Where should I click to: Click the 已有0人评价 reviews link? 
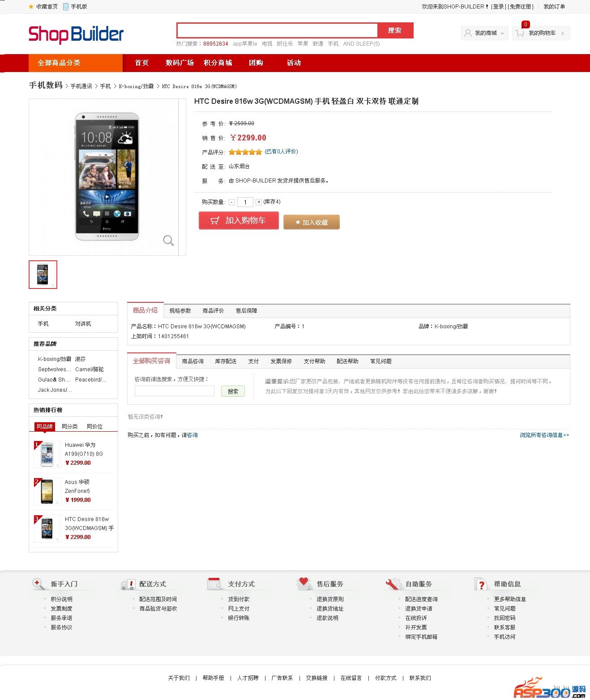click(x=281, y=152)
